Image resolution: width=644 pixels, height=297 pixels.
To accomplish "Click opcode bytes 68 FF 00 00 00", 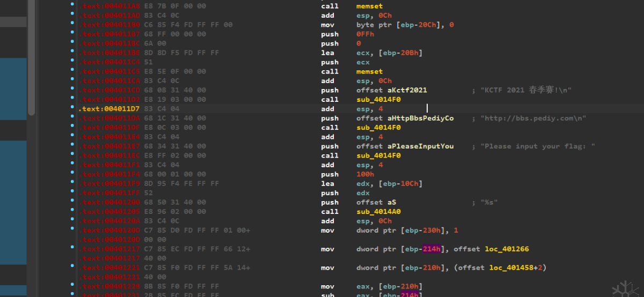I will pos(174,34).
